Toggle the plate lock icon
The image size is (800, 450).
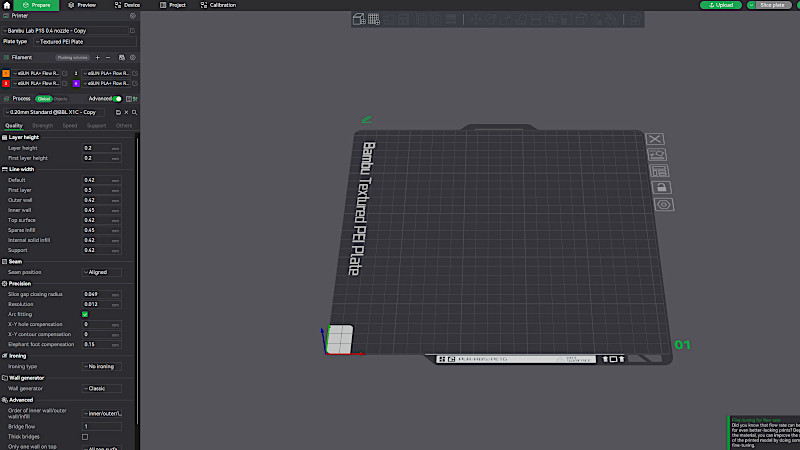(661, 187)
